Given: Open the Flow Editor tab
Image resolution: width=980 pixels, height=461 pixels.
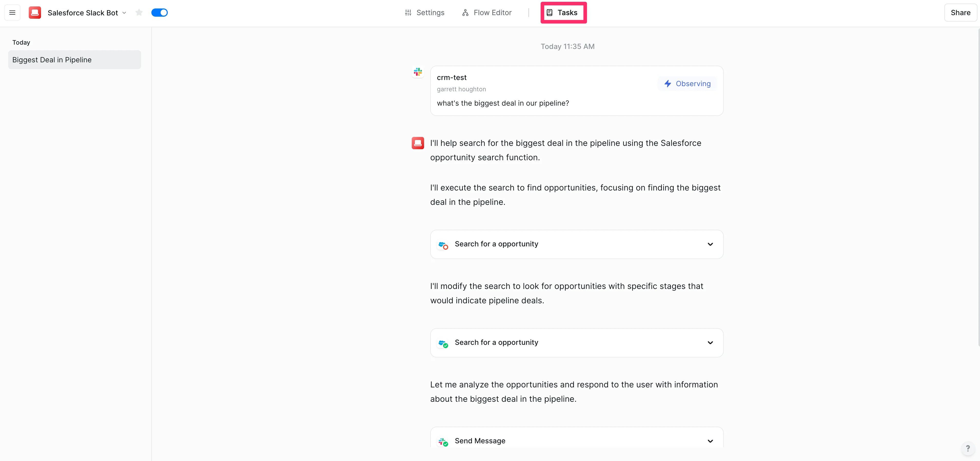Looking at the screenshot, I should tap(487, 13).
